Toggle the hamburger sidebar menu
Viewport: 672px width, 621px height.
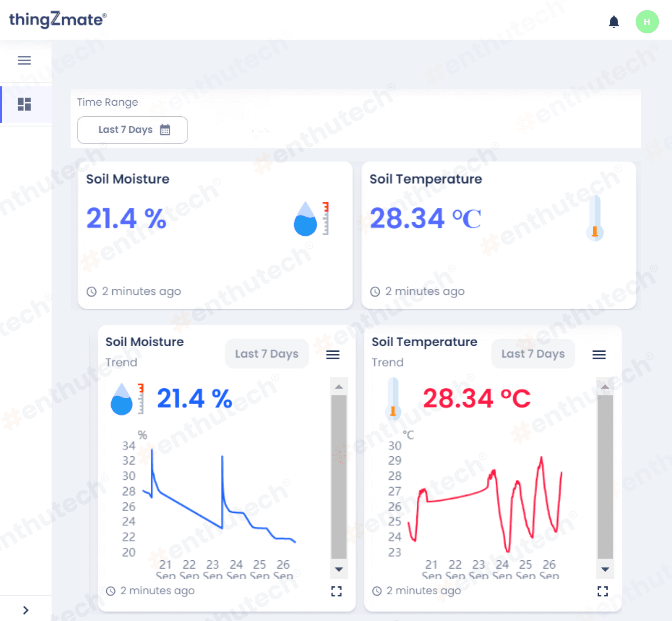24,60
